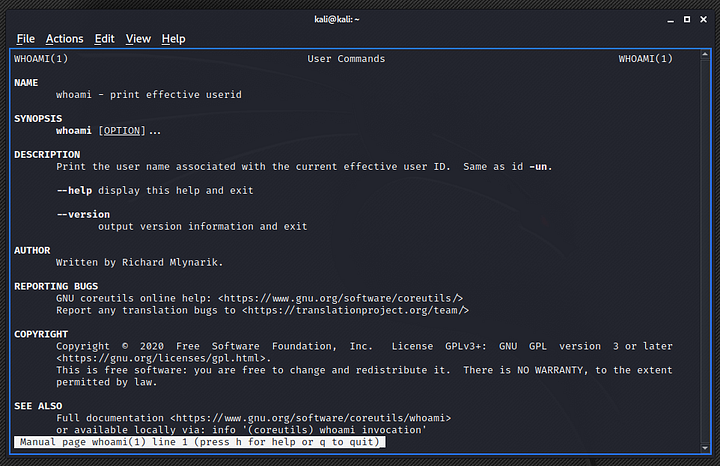The image size is (720, 466).
Task: Click the --help option text
Action: pos(74,190)
